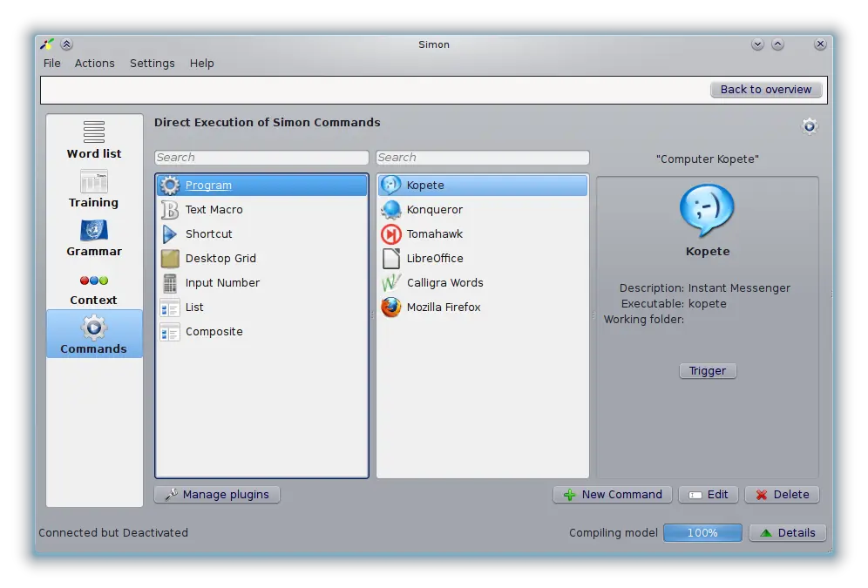The width and height of the screenshot is (868, 588).
Task: Select the Input Number category
Action: click(261, 282)
